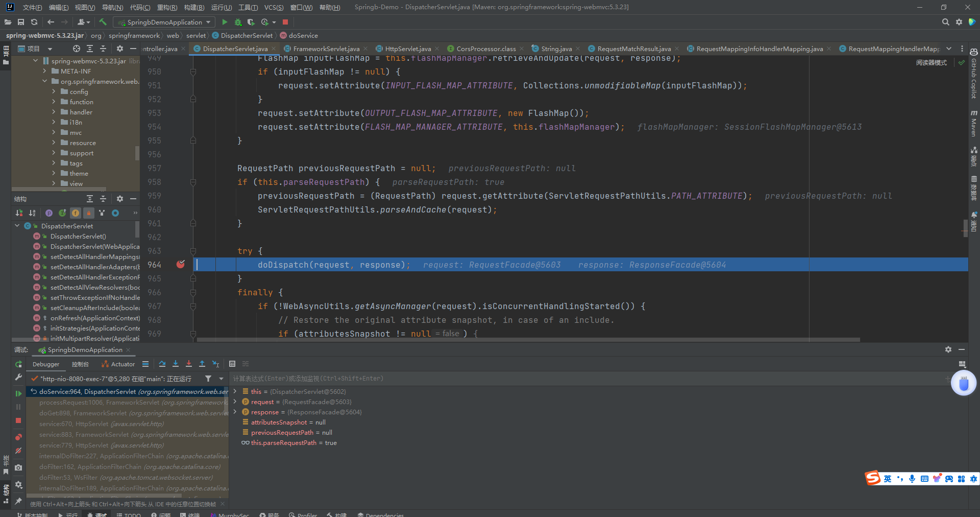Viewport: 980px width, 517px height.
Task: Expand the handler folder in project tree
Action: (x=54, y=112)
